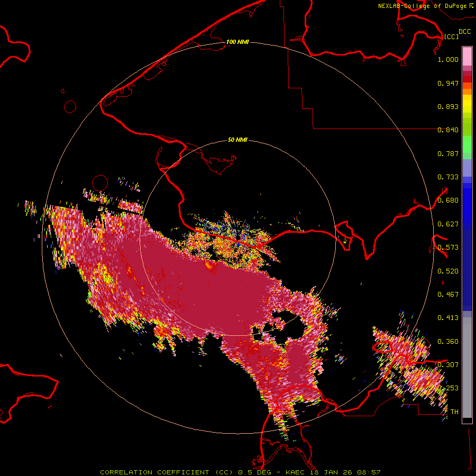Click the 0.467 scale value
Screen dimensions: 476x476
coord(448,295)
